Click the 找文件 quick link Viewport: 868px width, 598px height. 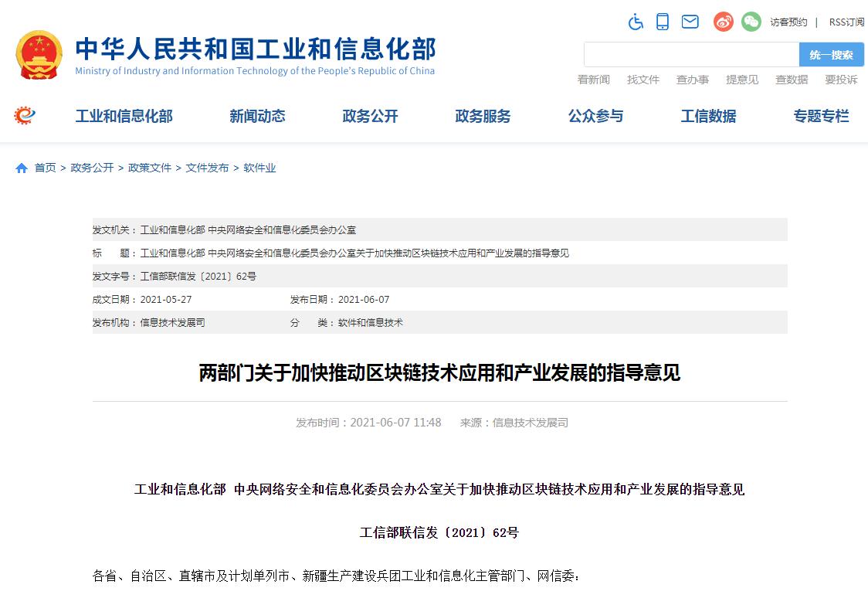click(643, 80)
